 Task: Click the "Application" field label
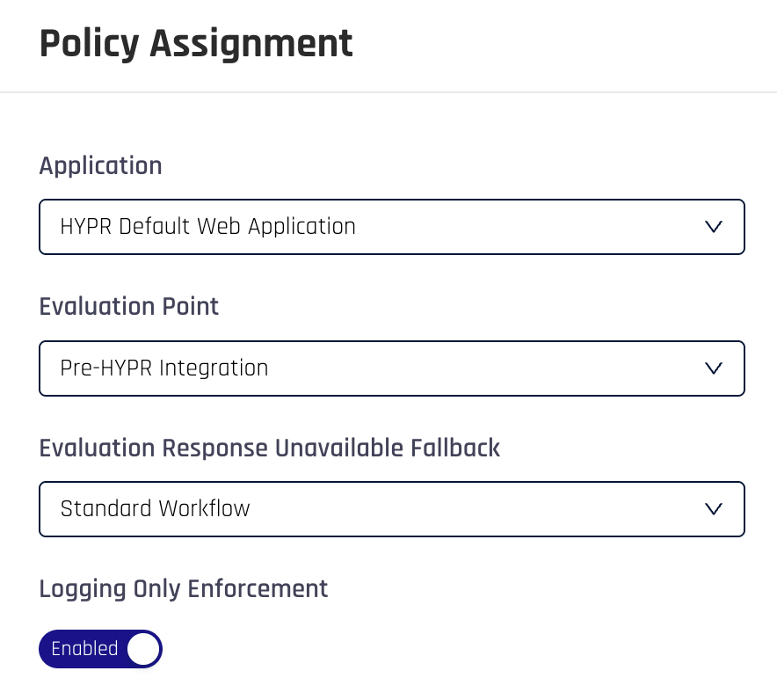[101, 166]
